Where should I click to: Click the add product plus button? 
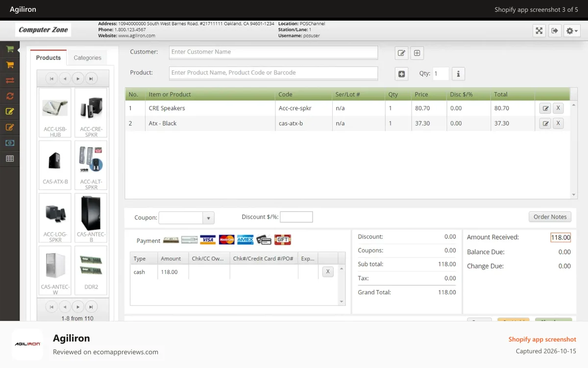coord(401,74)
